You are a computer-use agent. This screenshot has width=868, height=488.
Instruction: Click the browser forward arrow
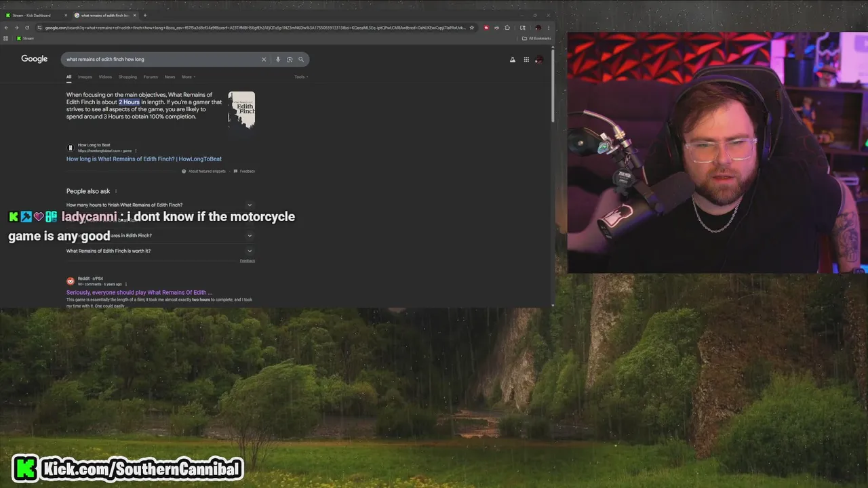pos(16,28)
